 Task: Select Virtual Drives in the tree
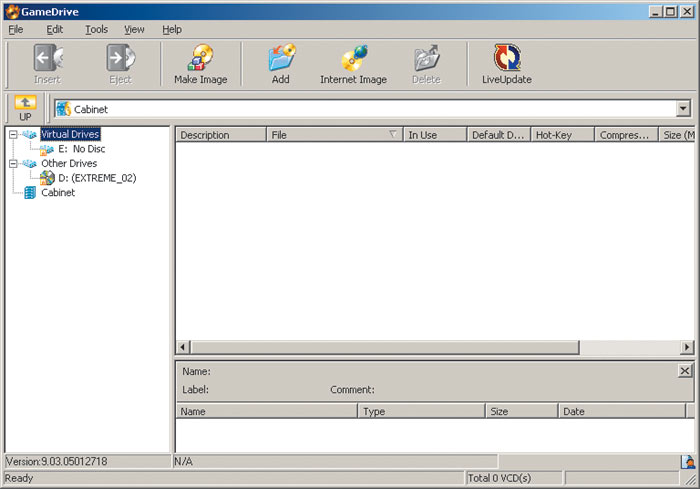pos(70,134)
